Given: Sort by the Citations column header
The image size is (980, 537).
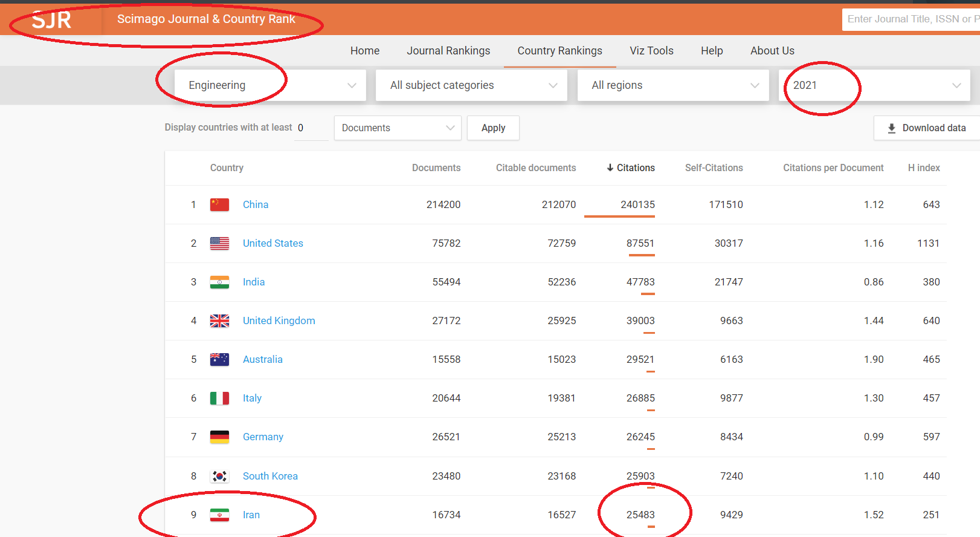Looking at the screenshot, I should click(x=636, y=168).
